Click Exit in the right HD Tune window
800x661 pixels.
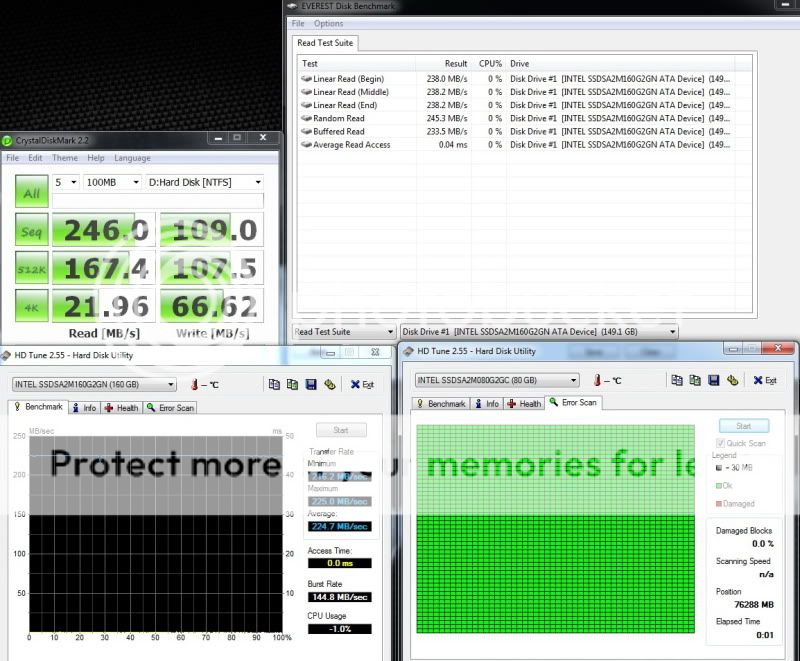click(x=765, y=380)
